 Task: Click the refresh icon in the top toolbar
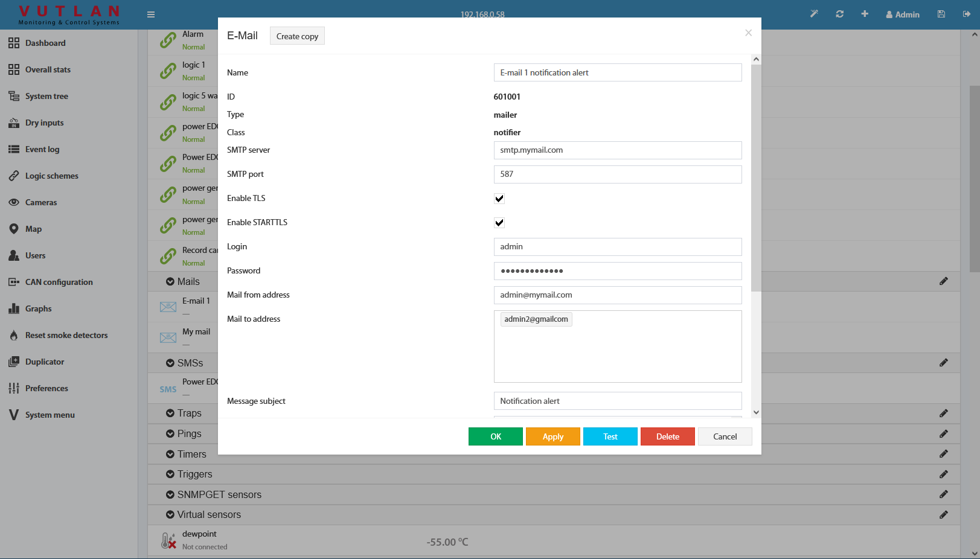pyautogui.click(x=839, y=14)
